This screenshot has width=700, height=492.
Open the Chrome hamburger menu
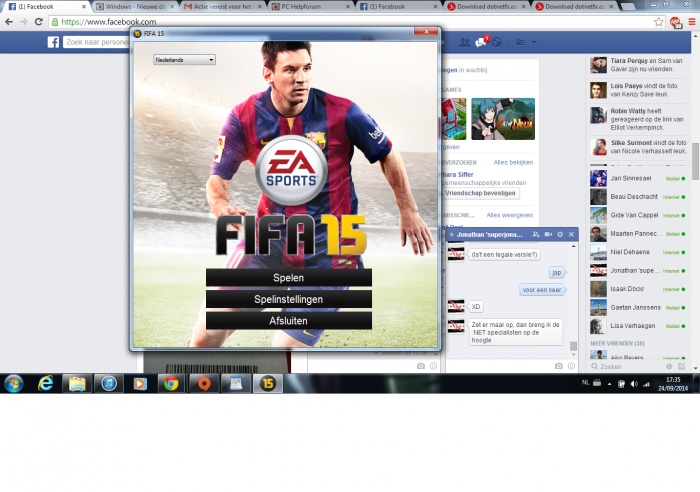tap(692, 21)
